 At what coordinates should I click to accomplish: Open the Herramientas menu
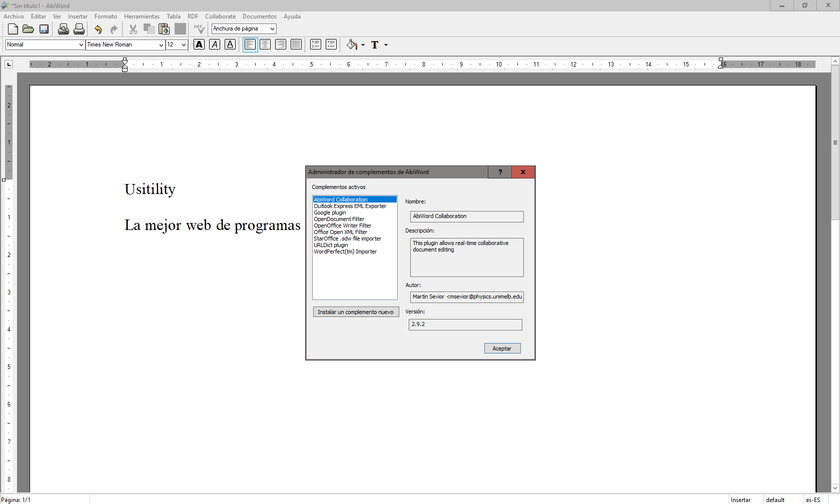(142, 16)
